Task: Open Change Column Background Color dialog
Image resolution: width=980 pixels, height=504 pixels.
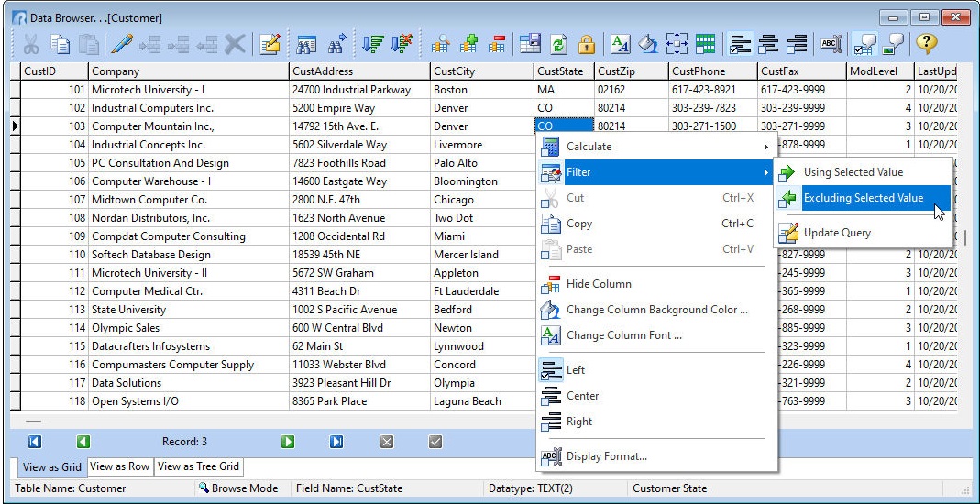Action: click(656, 310)
